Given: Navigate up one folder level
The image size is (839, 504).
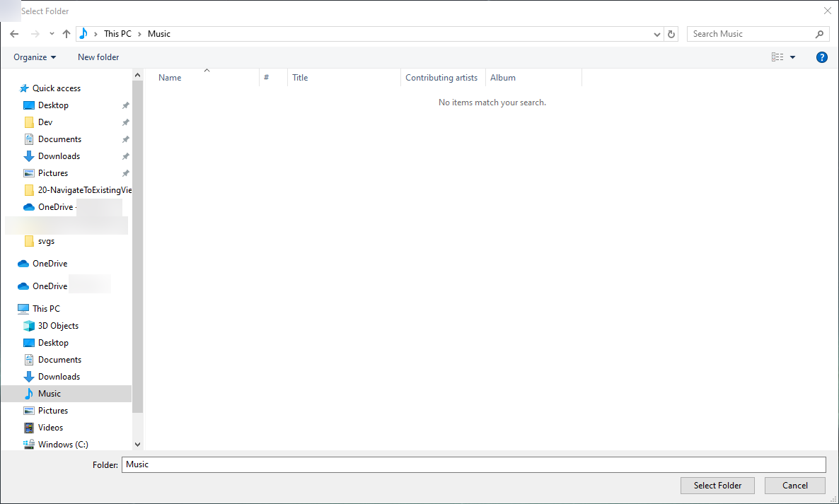Looking at the screenshot, I should [x=66, y=33].
